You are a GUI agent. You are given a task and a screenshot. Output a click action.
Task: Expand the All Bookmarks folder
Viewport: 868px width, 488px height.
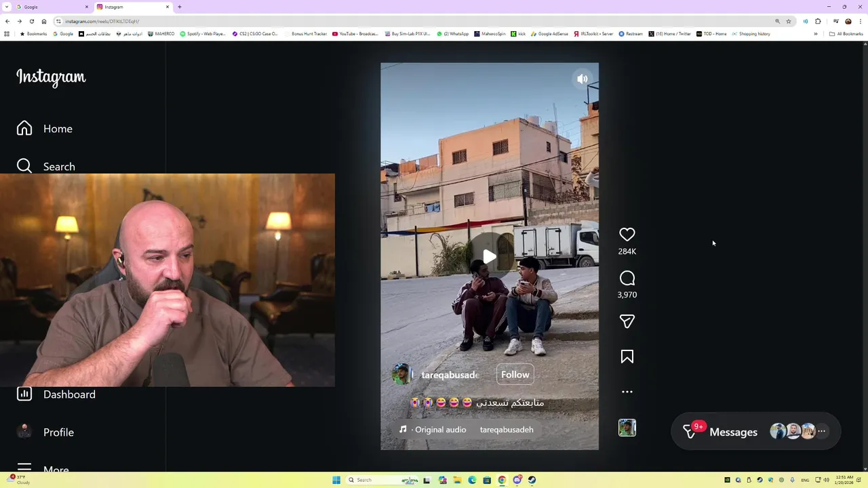[846, 34]
